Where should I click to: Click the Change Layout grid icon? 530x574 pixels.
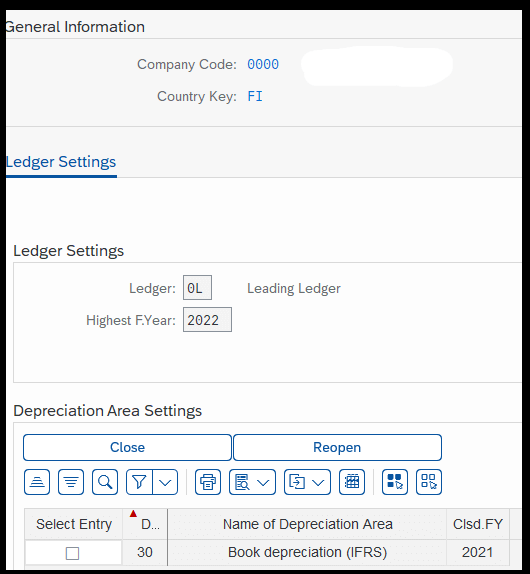(352, 482)
